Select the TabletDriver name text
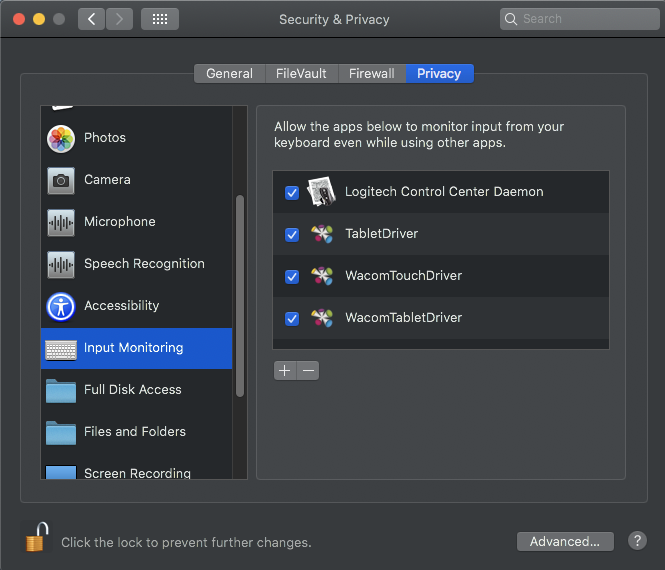Screen dimensions: 665x570 [x=382, y=234]
